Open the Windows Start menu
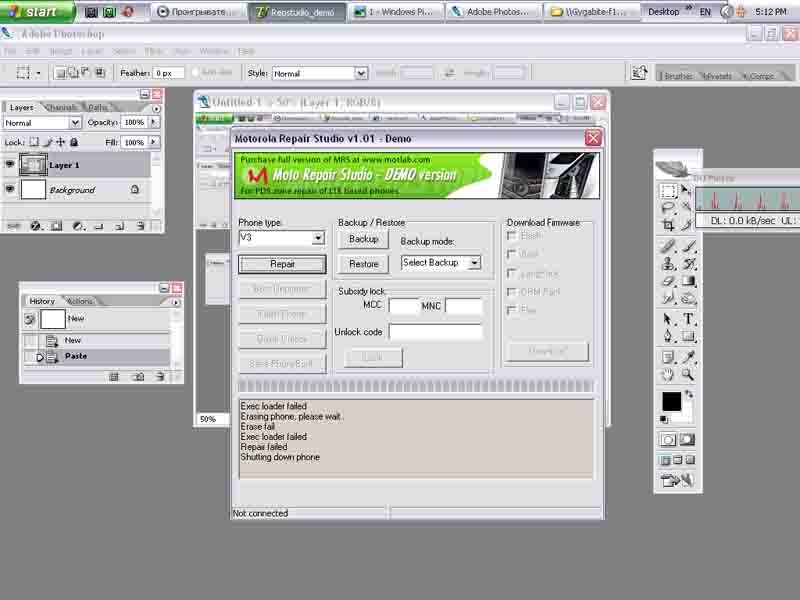The image size is (800, 600). click(37, 11)
